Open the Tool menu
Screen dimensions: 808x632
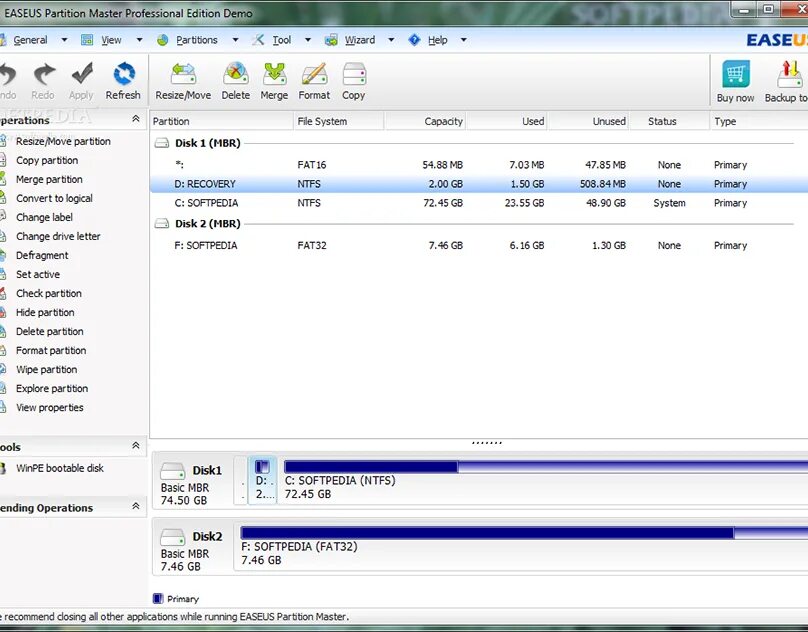[281, 40]
